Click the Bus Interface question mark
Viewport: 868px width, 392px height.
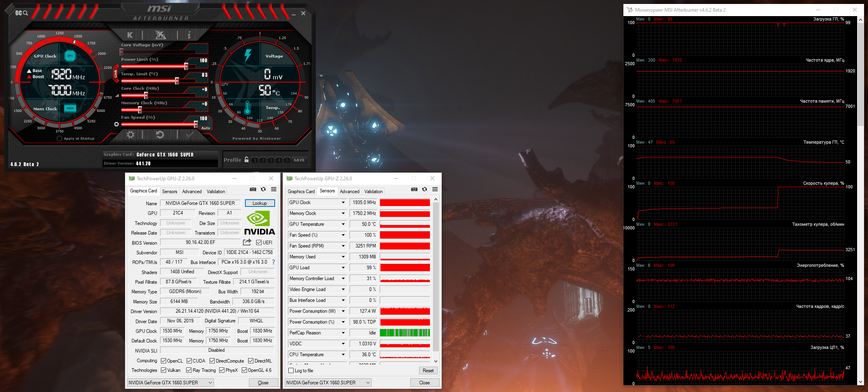274,262
